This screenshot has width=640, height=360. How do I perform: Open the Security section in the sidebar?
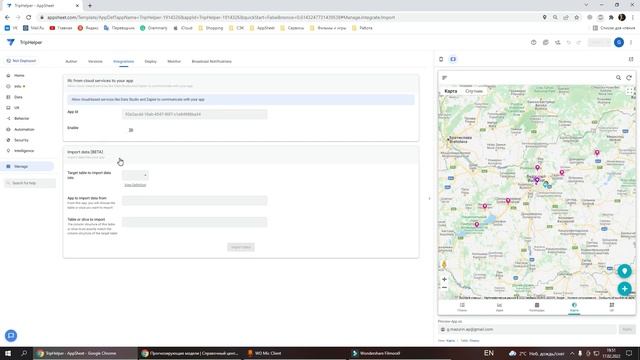click(21, 140)
